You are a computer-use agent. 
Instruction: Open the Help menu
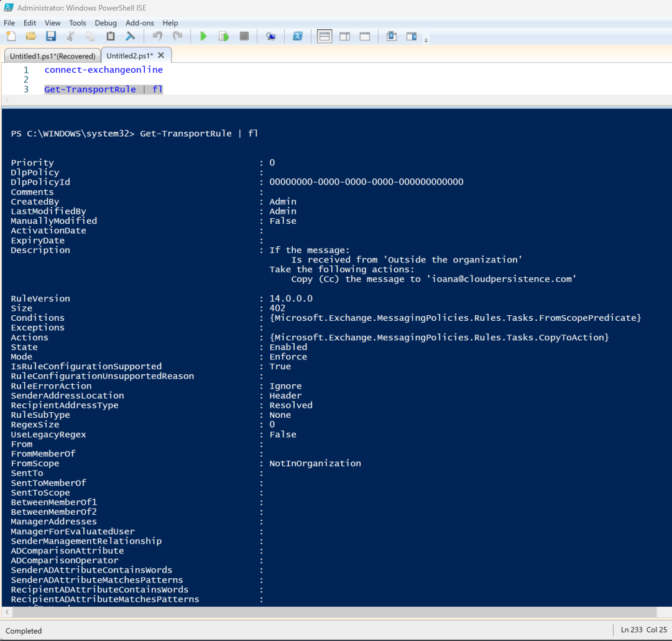click(x=170, y=23)
